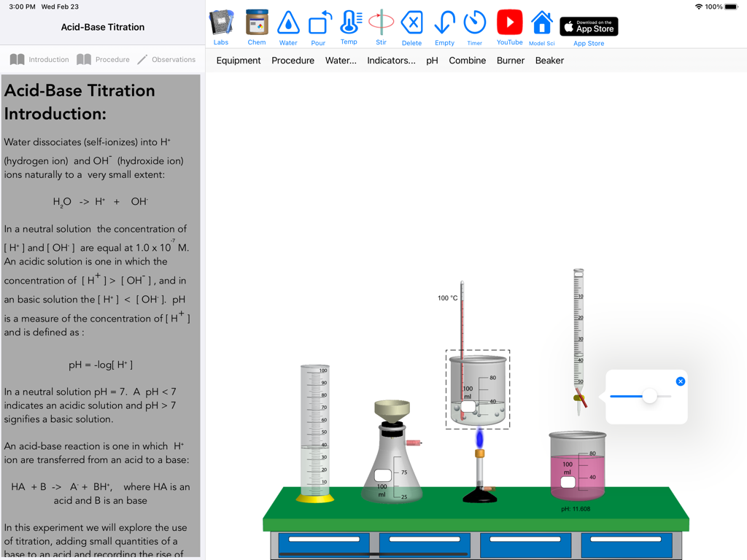This screenshot has height=560, width=747.
Task: Activate the Stir tool
Action: pos(380,22)
